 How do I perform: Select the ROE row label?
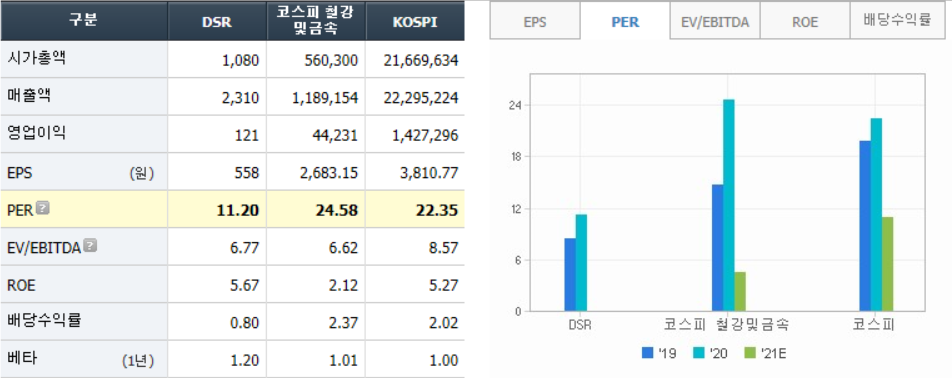tap(21, 285)
